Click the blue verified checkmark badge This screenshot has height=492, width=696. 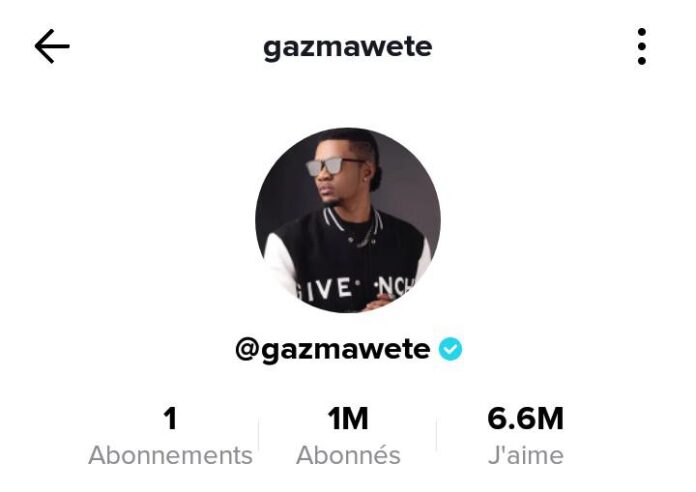(450, 349)
